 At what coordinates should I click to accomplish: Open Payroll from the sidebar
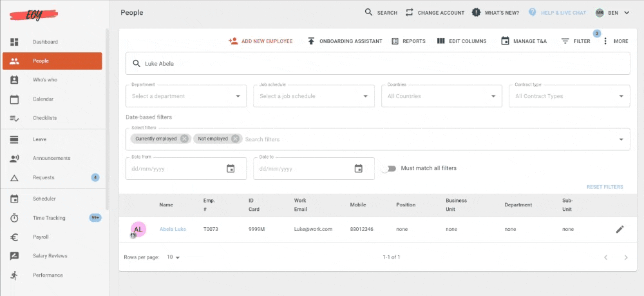(41, 237)
